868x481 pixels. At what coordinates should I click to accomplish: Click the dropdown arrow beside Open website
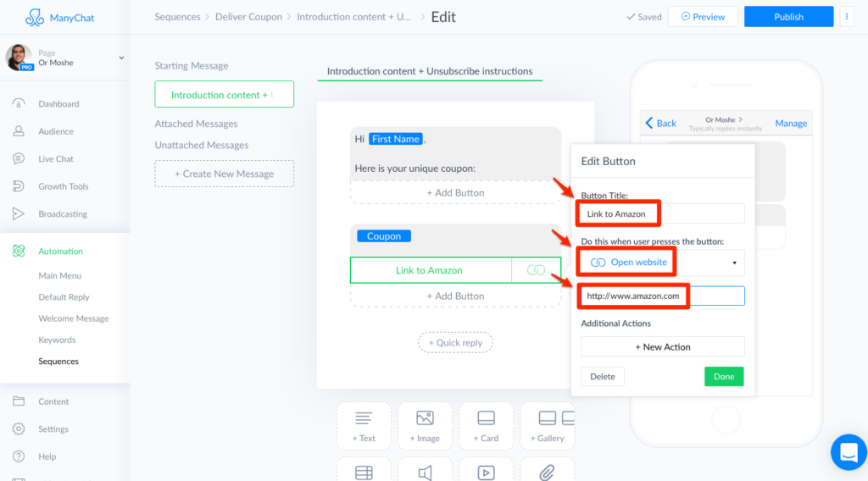(735, 263)
